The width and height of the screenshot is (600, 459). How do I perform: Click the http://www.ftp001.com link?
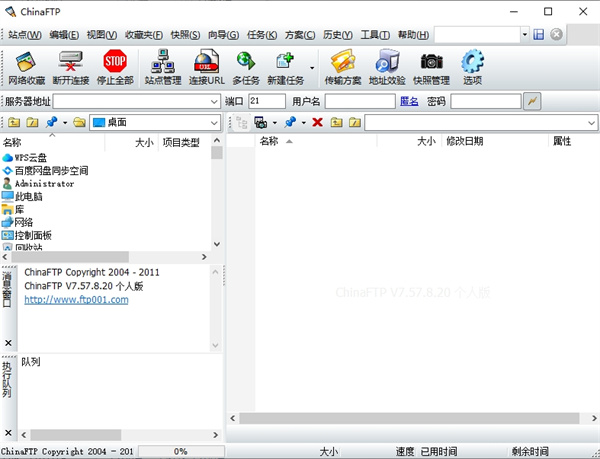(x=76, y=299)
